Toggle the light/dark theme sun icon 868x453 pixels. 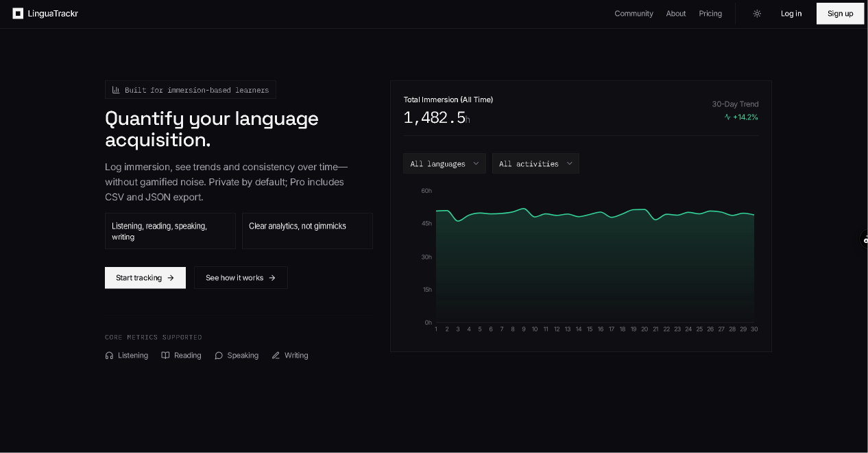tap(757, 14)
